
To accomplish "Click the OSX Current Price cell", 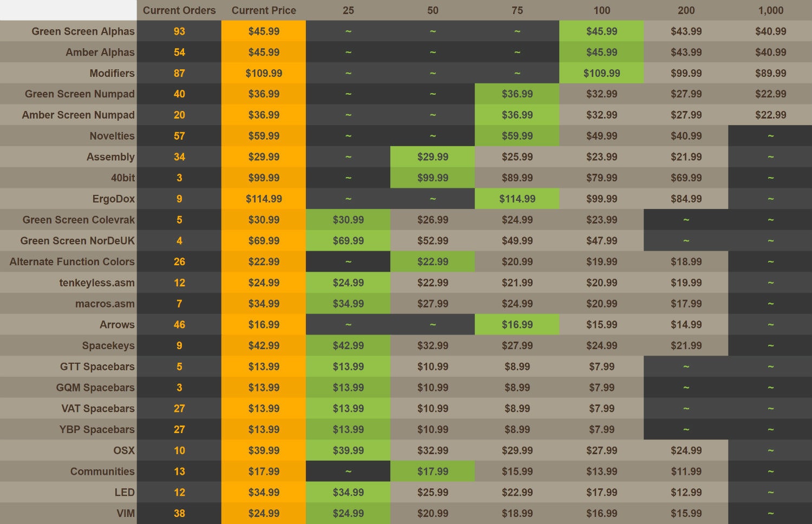I will click(x=264, y=450).
